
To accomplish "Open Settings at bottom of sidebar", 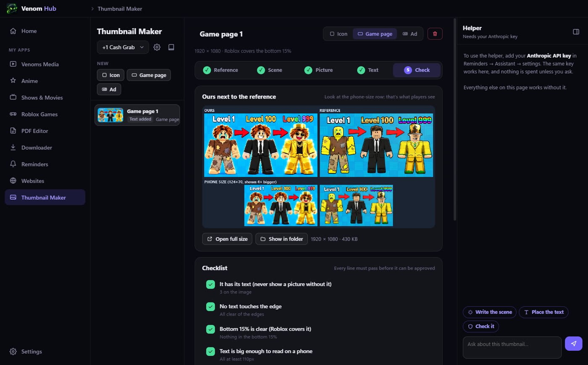I will click(45, 352).
